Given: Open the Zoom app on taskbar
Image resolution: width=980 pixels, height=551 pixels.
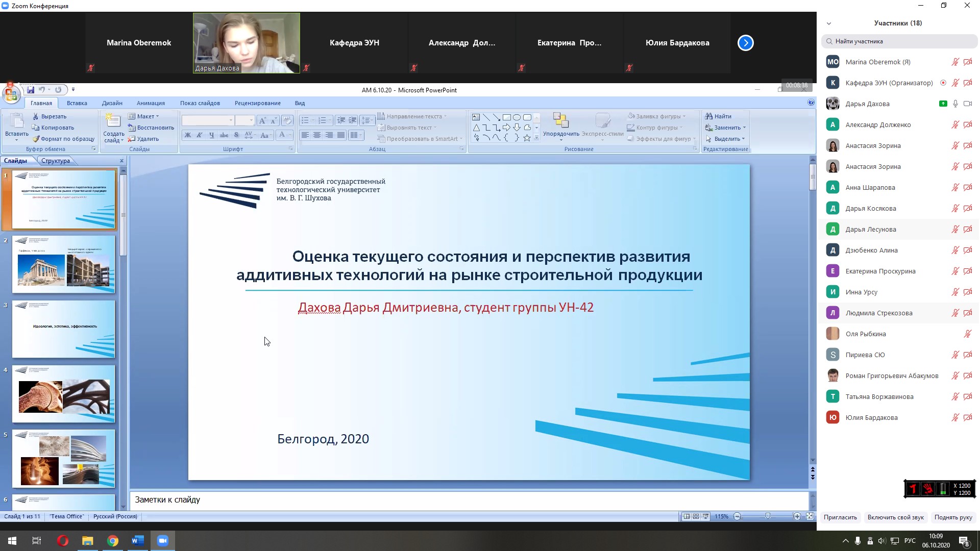Looking at the screenshot, I should (x=163, y=541).
